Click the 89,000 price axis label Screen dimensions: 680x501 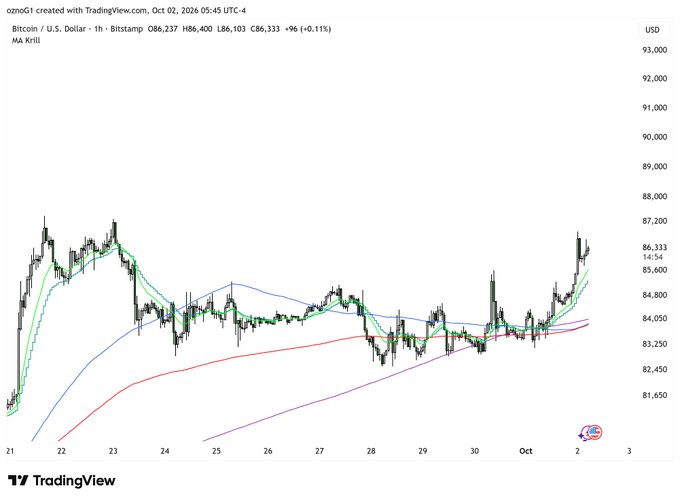[654, 167]
